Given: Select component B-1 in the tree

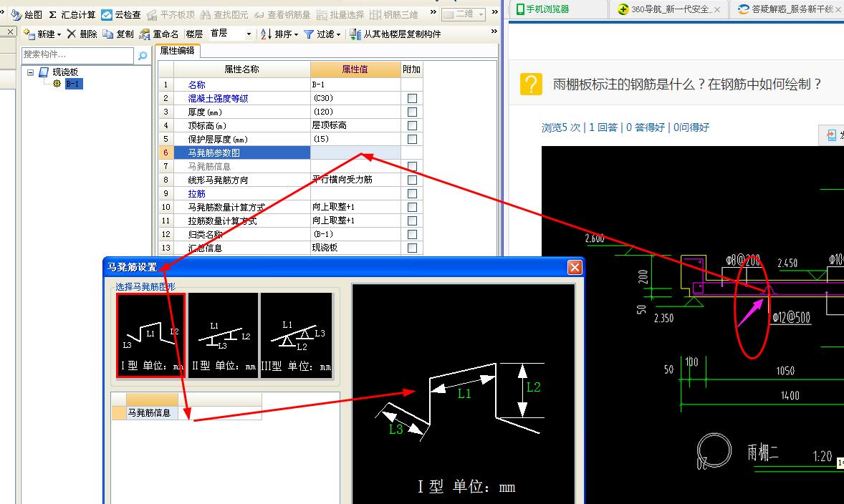Looking at the screenshot, I should click(73, 84).
